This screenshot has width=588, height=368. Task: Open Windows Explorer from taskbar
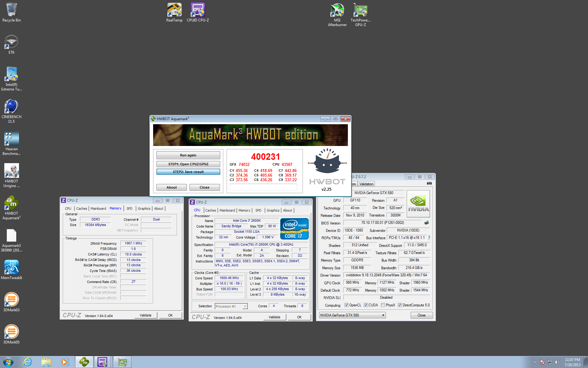[x=46, y=362]
